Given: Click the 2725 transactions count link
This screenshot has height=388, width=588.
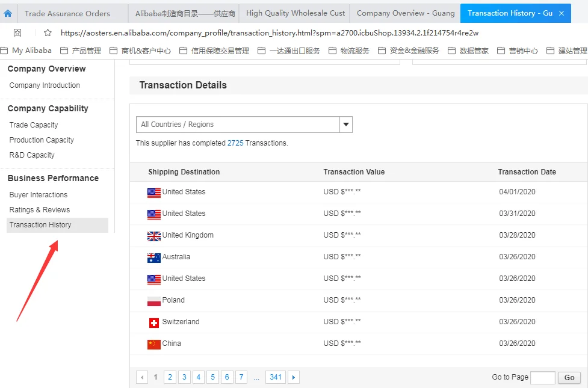Looking at the screenshot, I should coord(235,143).
